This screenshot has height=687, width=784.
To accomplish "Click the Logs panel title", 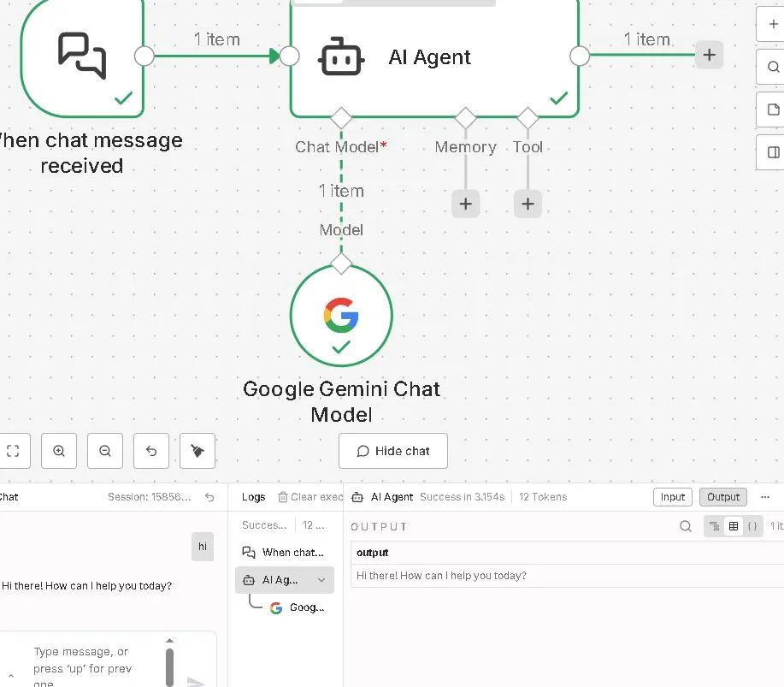I will click(254, 497).
